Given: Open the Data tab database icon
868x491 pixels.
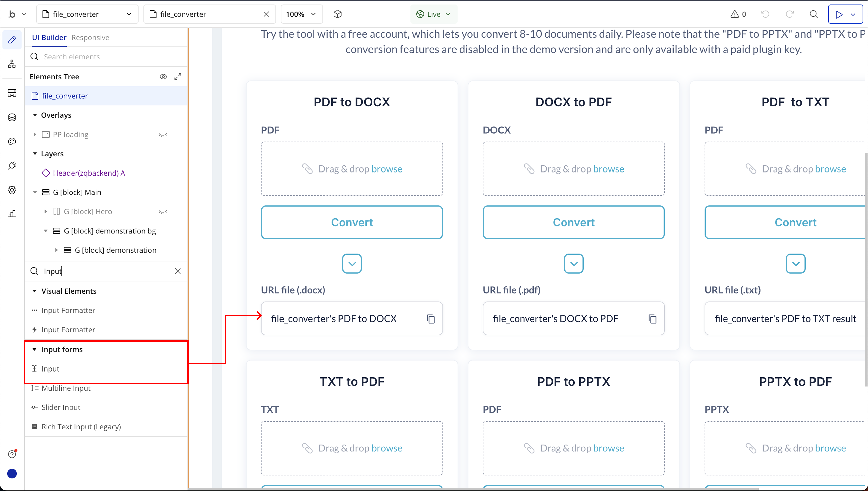Looking at the screenshot, I should (12, 117).
